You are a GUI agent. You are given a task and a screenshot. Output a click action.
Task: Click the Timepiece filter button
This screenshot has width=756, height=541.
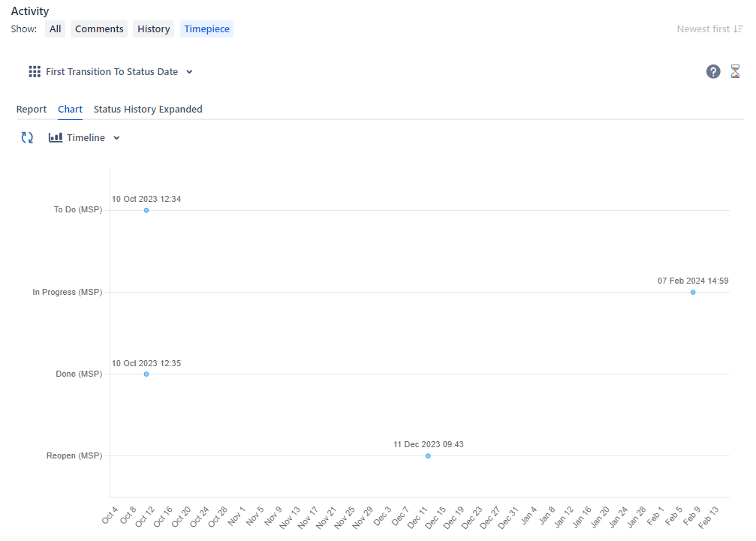(206, 29)
